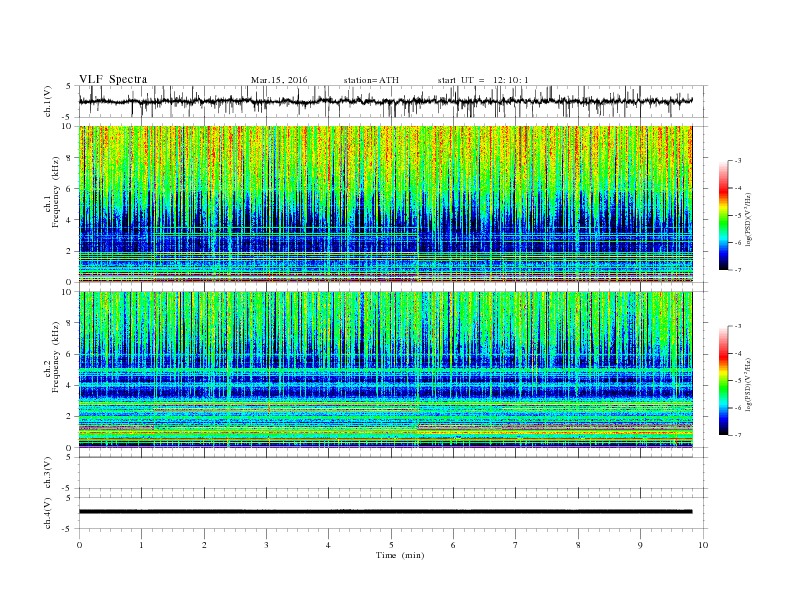Screen dimensions: 792x612
Task: Click time axis tick label "1"
Action: [141, 545]
